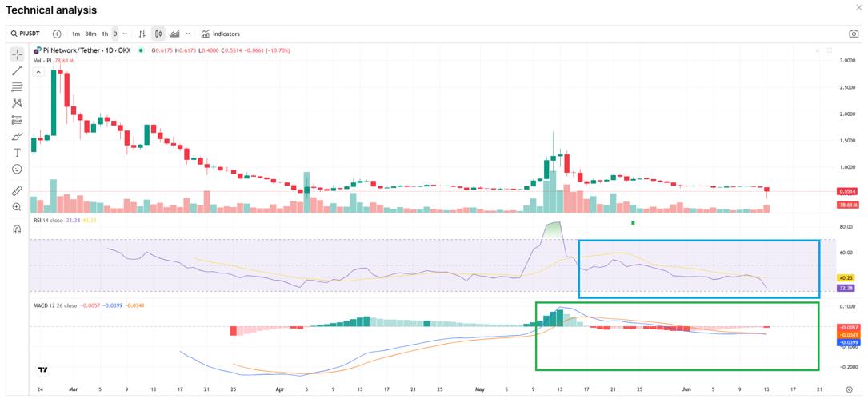The image size is (868, 399).
Task: Select the ruler measure tool
Action: [x=17, y=191]
